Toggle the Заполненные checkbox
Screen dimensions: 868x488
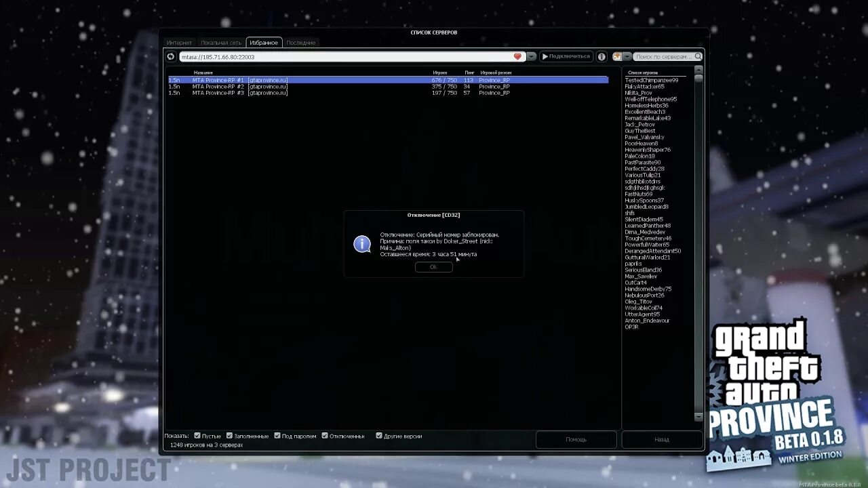[x=230, y=436]
